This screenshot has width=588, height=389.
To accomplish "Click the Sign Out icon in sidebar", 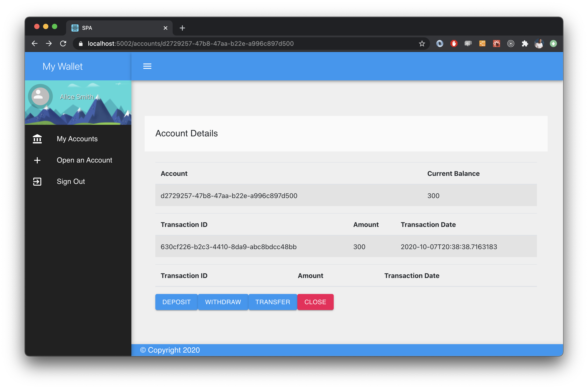I will point(38,181).
